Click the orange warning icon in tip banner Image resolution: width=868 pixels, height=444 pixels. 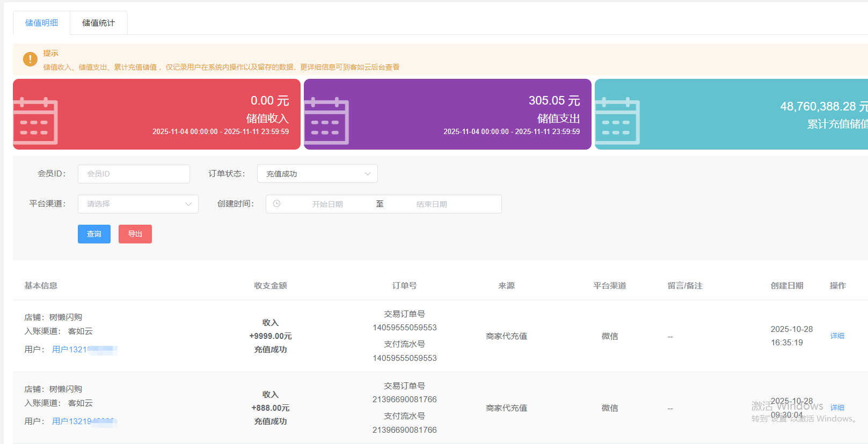coord(30,60)
